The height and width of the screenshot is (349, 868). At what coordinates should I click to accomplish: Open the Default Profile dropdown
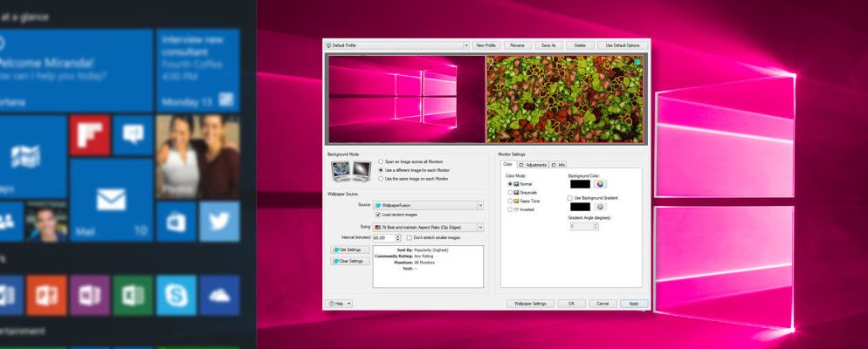coord(397,45)
